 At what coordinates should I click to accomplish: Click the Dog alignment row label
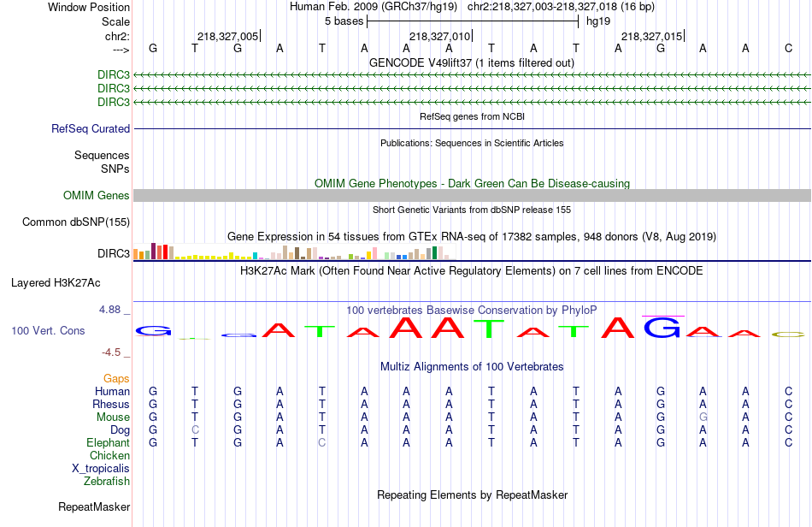[121, 430]
